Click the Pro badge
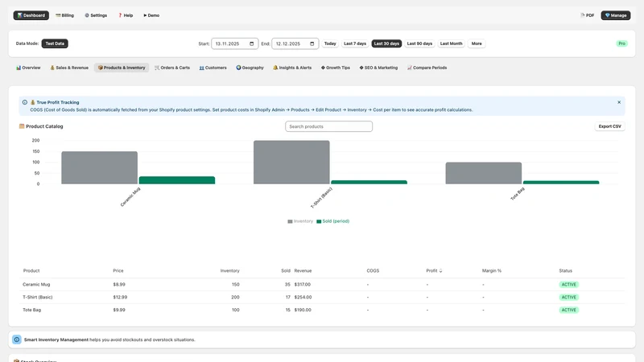 [621, 43]
